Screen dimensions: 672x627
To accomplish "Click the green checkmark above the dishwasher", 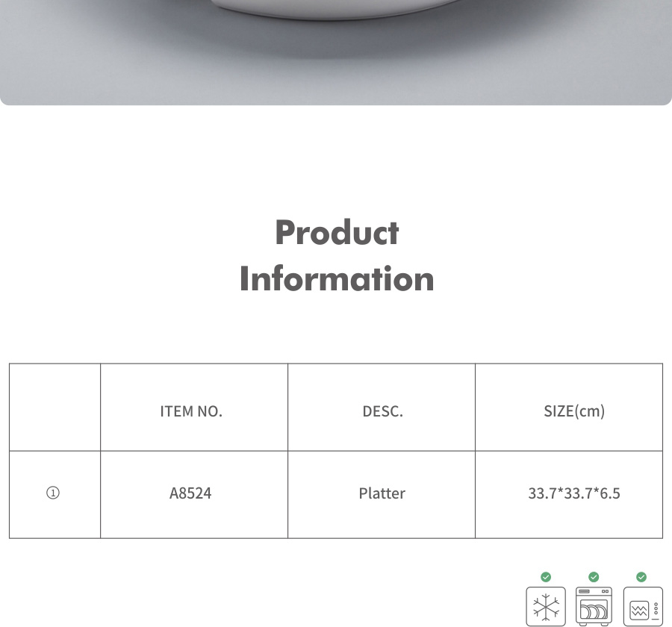I will point(594,577).
